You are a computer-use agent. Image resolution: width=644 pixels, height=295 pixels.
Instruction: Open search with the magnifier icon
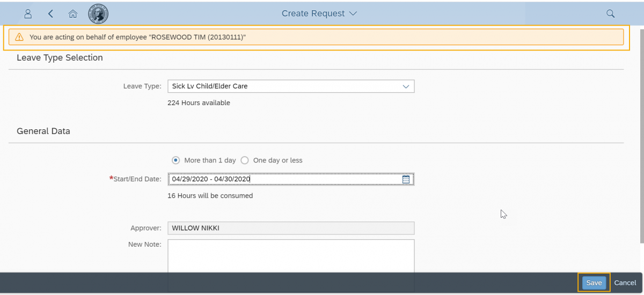pos(610,13)
